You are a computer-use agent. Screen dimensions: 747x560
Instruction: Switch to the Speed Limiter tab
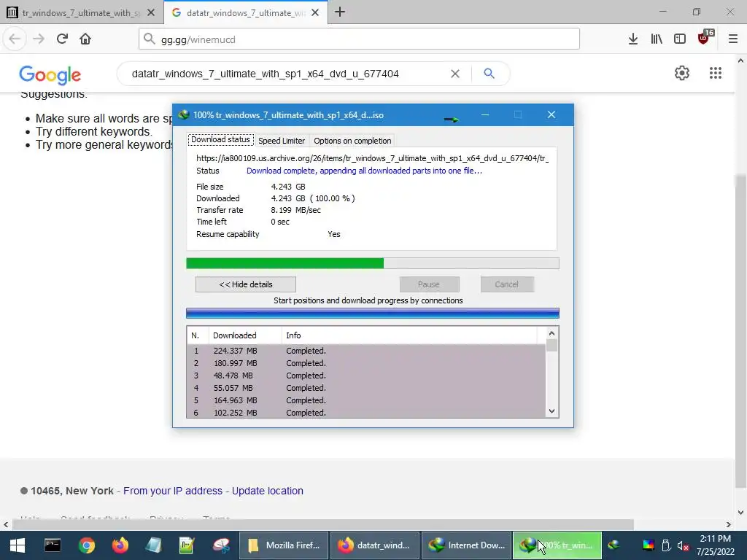(282, 141)
